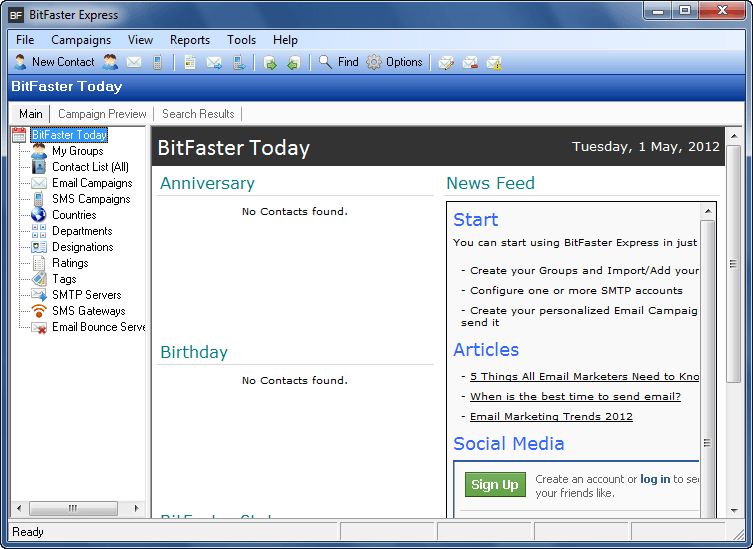Open the '5 Things All Email Marketers' article link
Image resolution: width=753 pixels, height=549 pixels.
coord(584,377)
